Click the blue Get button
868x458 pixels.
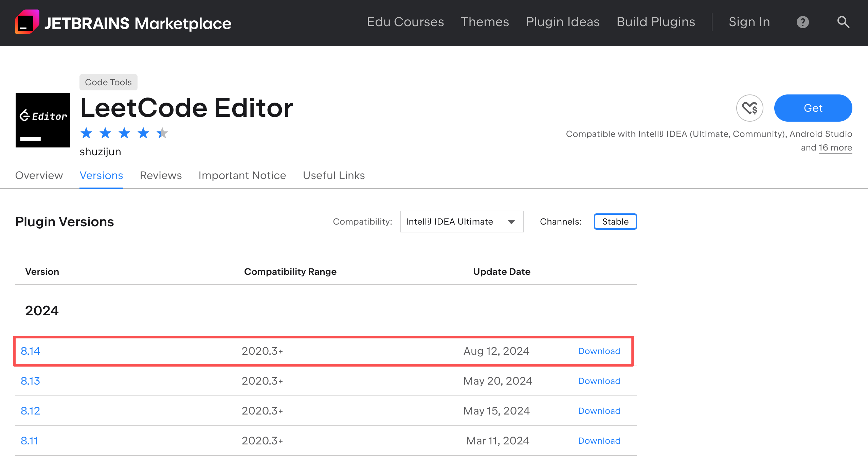point(813,108)
